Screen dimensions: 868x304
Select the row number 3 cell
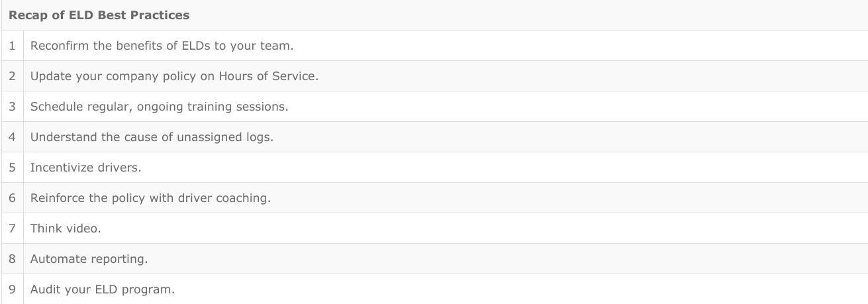[12, 107]
